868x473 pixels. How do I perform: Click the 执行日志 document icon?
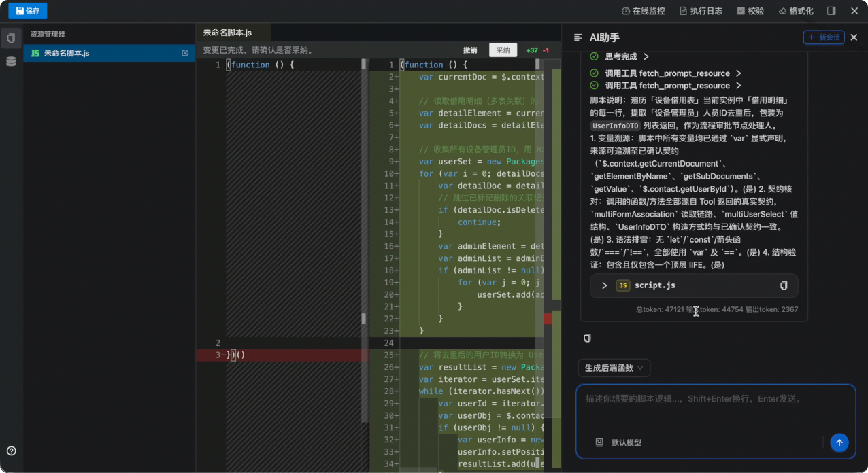[683, 11]
